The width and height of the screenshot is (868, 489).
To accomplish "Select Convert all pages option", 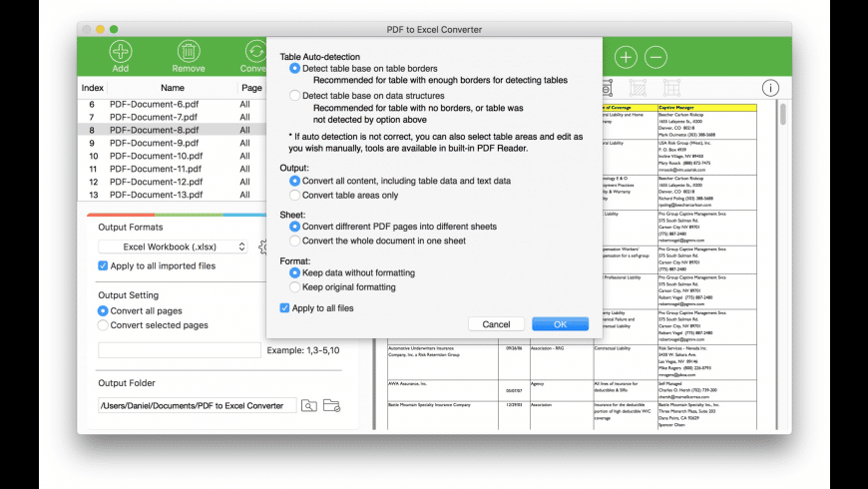I will click(103, 311).
